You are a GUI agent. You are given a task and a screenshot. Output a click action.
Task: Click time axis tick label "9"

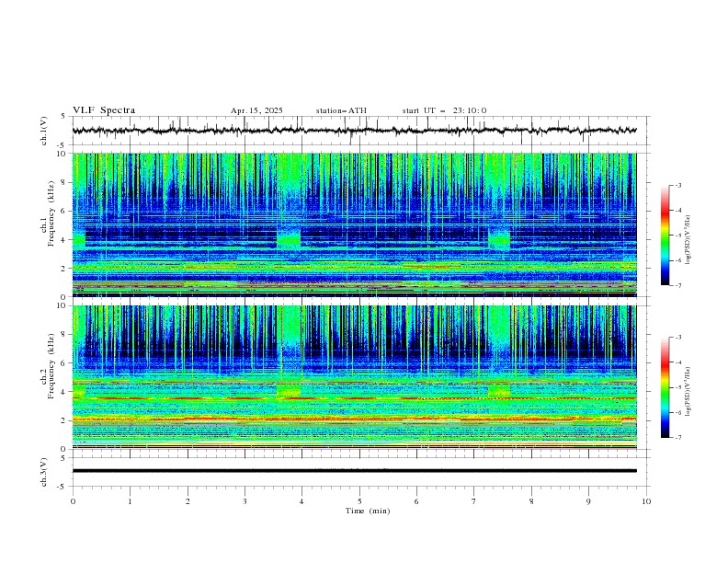[588, 501]
